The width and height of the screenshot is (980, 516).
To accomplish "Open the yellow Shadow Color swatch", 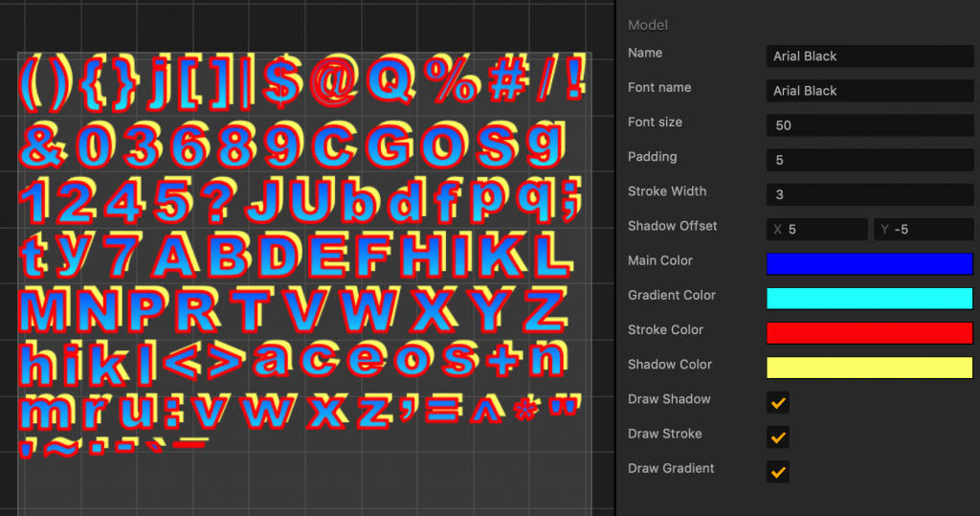I will click(x=869, y=368).
